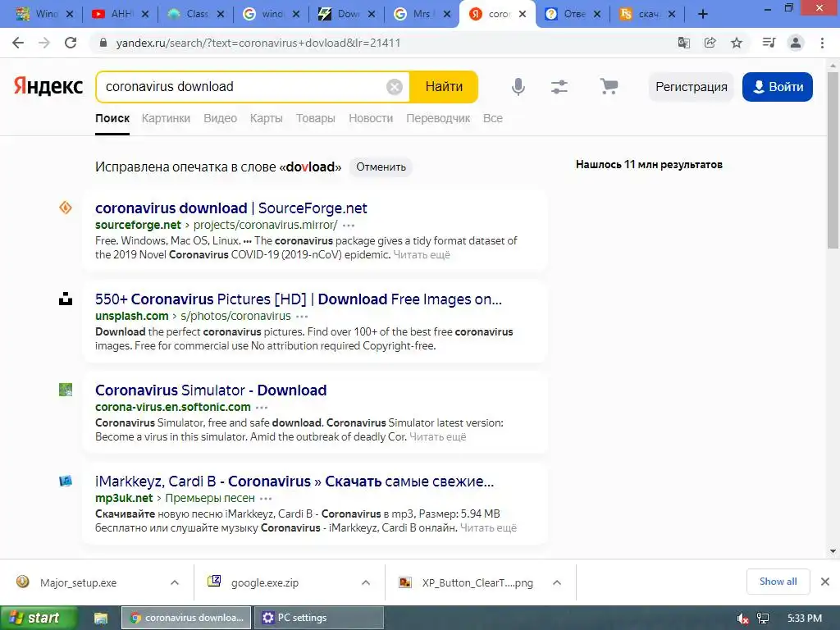840x630 pixels.
Task: Click the Яндекс logo
Action: 48,86
